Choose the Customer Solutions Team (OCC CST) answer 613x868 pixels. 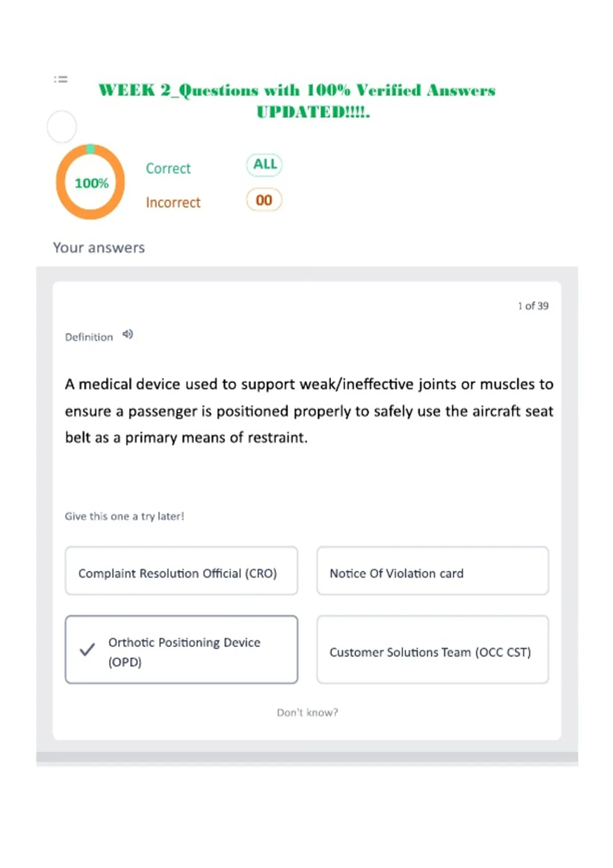[433, 649]
